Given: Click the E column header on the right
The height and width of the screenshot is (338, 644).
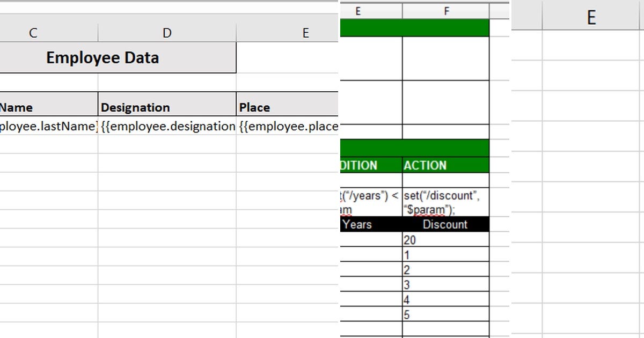Looking at the screenshot, I should click(590, 17).
